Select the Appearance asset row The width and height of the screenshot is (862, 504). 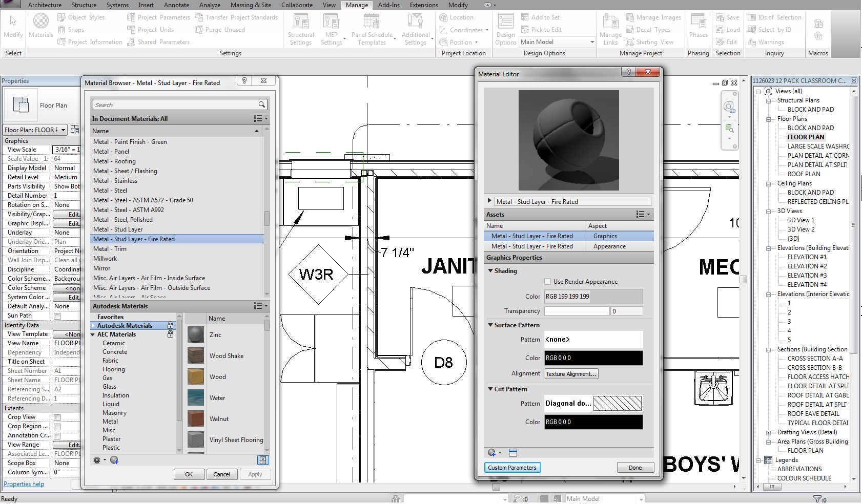pyautogui.click(x=569, y=246)
